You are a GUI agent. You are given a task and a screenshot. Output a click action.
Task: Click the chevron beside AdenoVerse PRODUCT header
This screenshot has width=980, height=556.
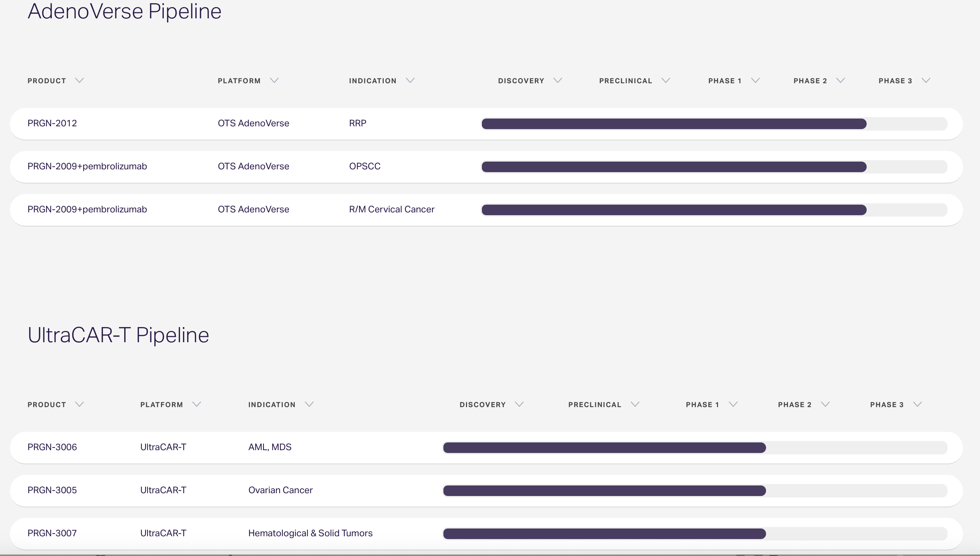(x=79, y=80)
